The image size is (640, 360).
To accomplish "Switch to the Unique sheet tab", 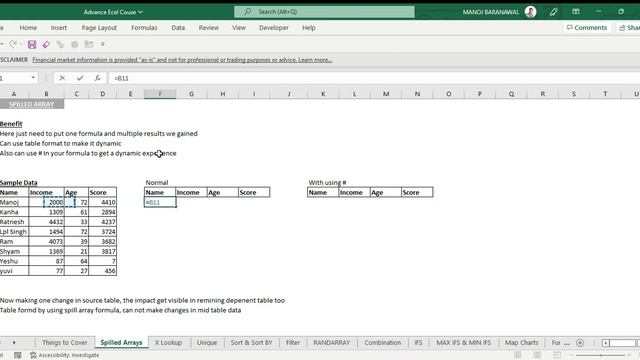I will tap(207, 343).
